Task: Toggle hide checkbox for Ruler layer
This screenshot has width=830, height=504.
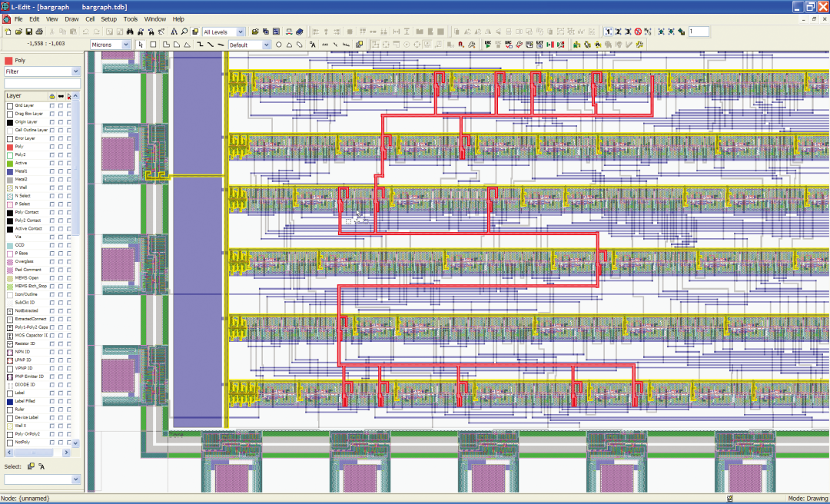Action: tap(61, 409)
